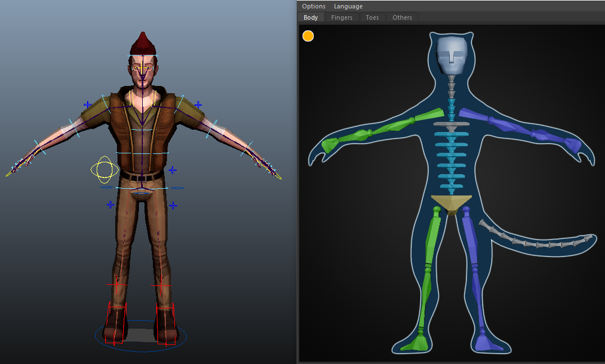Open the Others tab
Image resolution: width=605 pixels, height=364 pixels.
coord(402,17)
